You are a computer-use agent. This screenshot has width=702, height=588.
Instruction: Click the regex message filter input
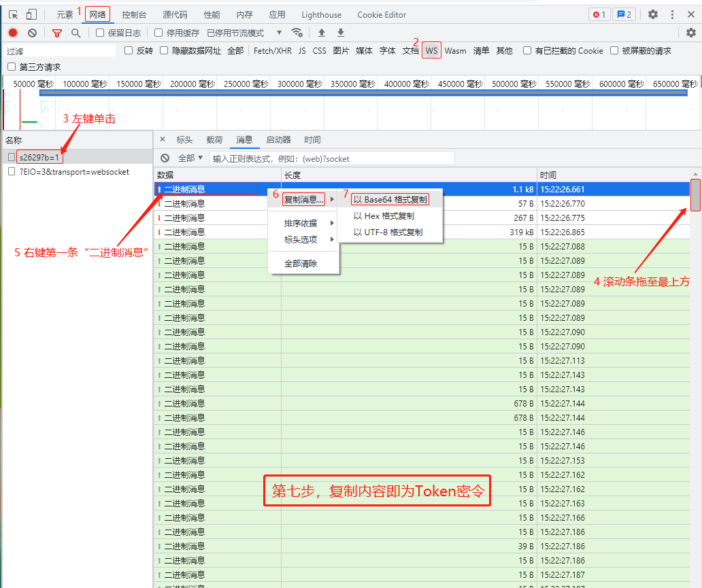point(332,158)
